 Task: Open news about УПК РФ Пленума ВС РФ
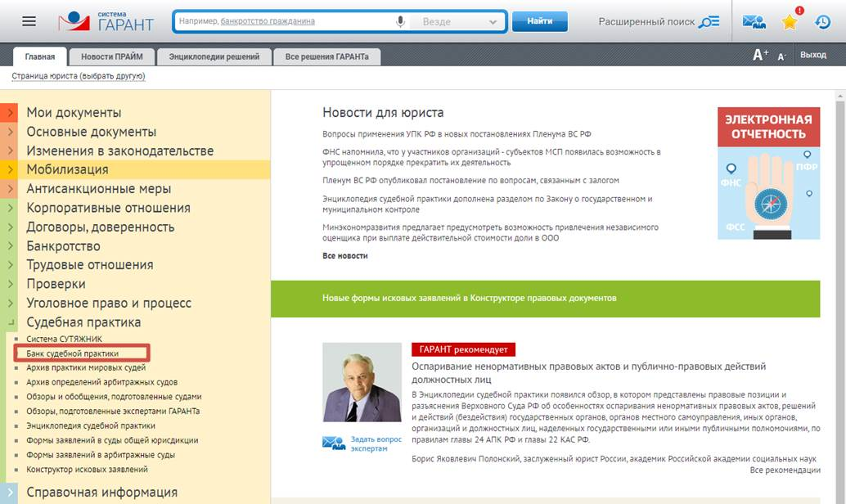pyautogui.click(x=457, y=134)
